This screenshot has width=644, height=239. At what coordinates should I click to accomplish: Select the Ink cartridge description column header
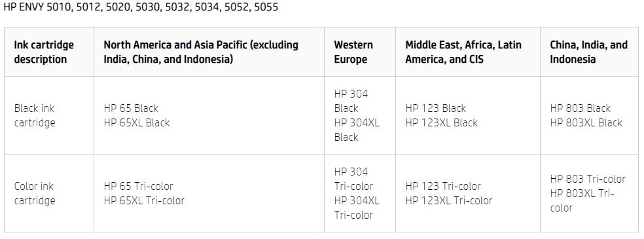pos(44,52)
